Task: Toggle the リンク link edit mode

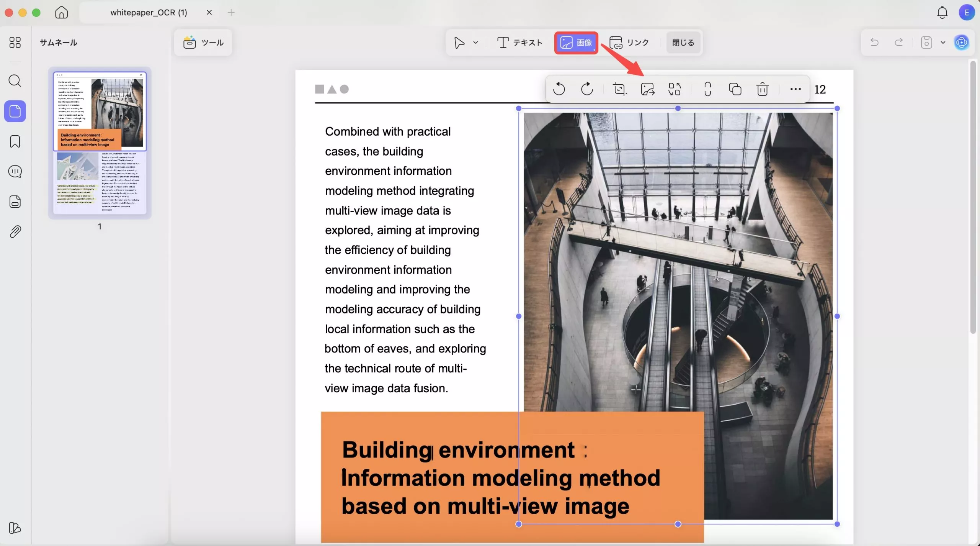Action: tap(629, 43)
